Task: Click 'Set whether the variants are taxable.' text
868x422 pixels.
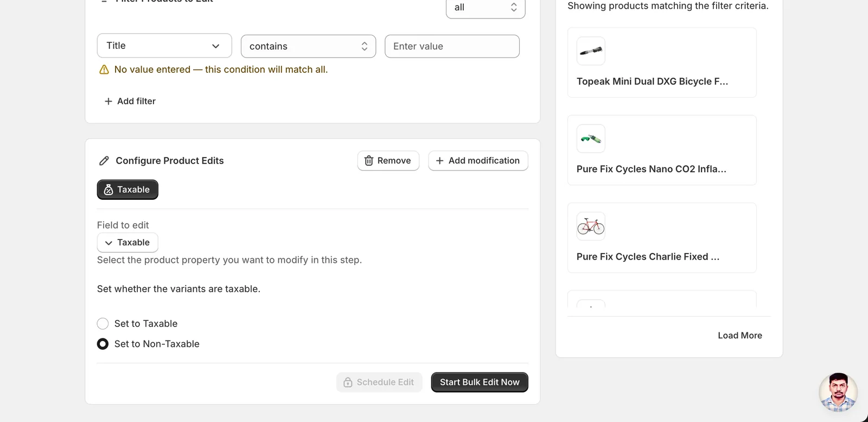Action: click(x=178, y=289)
